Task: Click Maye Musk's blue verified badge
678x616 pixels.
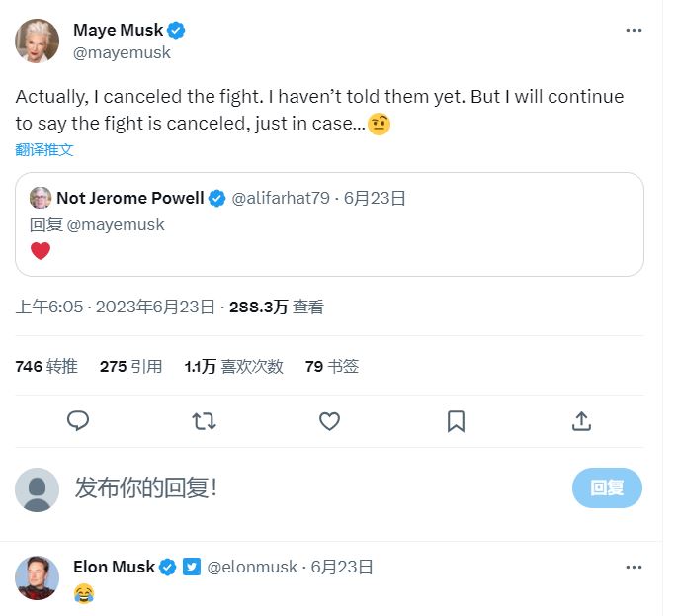Action: [177, 30]
